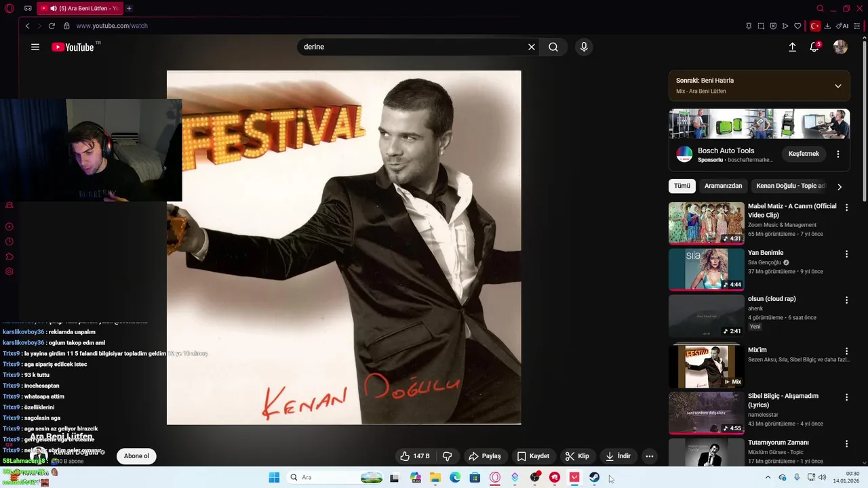
Task: Reload the YouTube page
Action: [52, 26]
